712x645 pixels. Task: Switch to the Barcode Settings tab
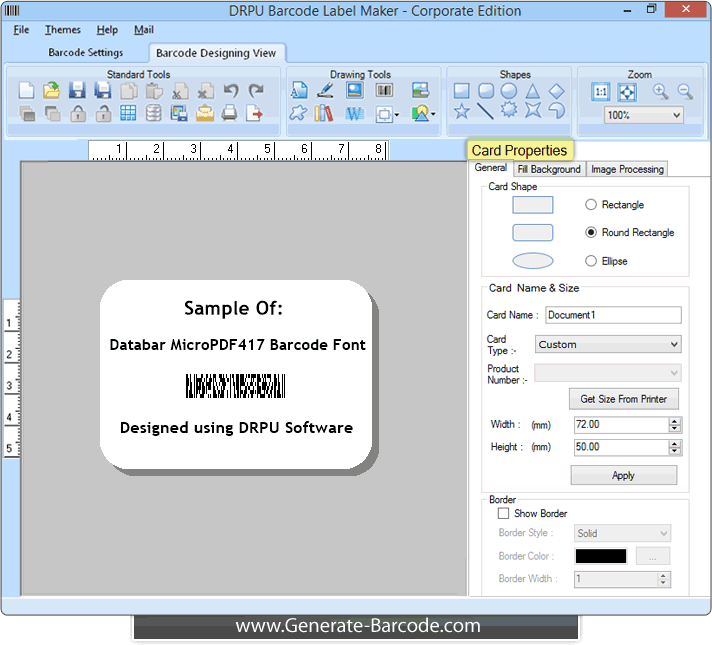click(x=86, y=52)
